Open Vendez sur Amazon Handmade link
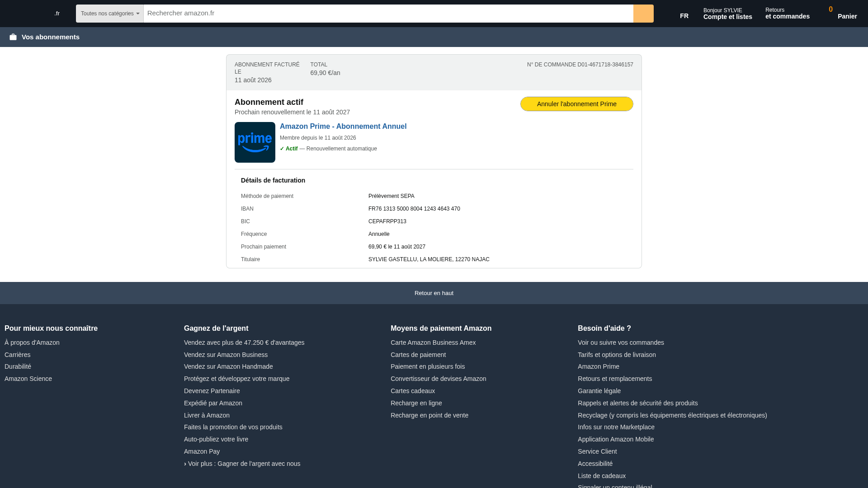This screenshot has height=488, width=868. pos(228,366)
